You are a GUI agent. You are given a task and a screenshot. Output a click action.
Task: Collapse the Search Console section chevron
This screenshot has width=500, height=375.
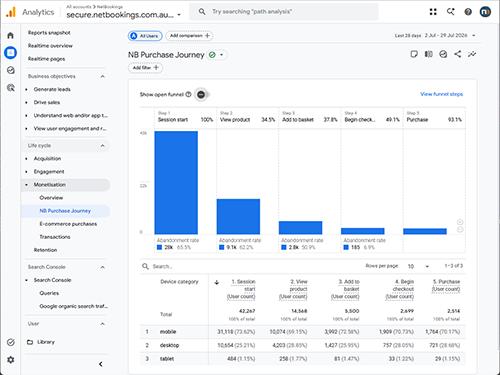pos(103,267)
